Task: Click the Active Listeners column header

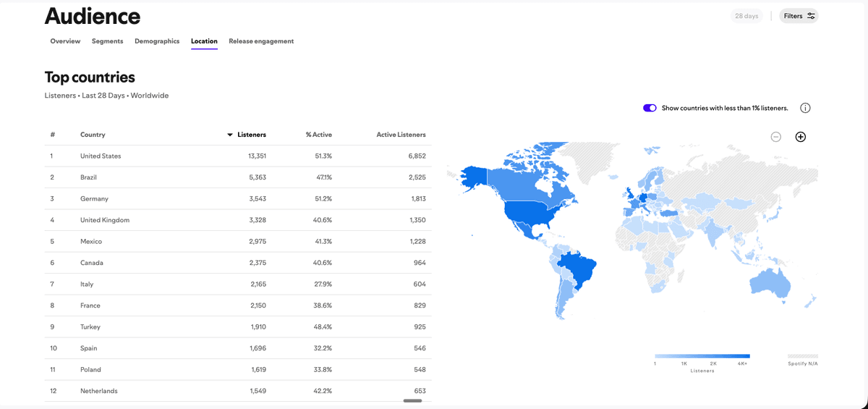Action: pyautogui.click(x=401, y=135)
